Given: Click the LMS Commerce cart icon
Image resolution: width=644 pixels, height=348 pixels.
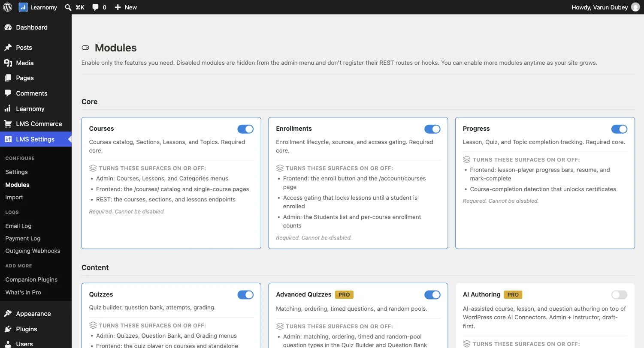Looking at the screenshot, I should pos(8,124).
